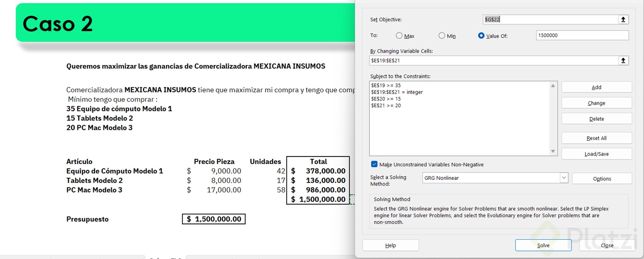This screenshot has width=644, height=259.
Task: Select the Min radio option
Action: coord(442,36)
